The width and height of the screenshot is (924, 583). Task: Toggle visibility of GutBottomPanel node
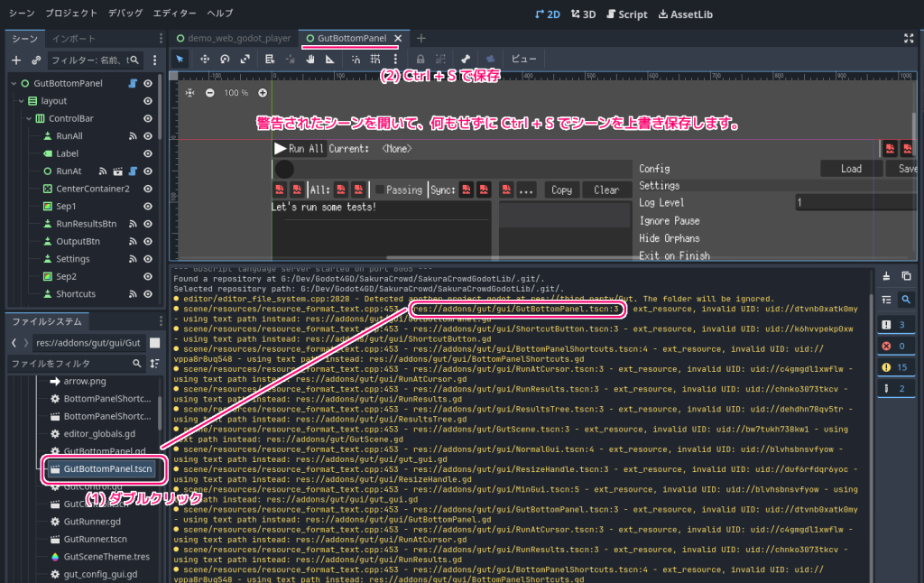(x=148, y=84)
